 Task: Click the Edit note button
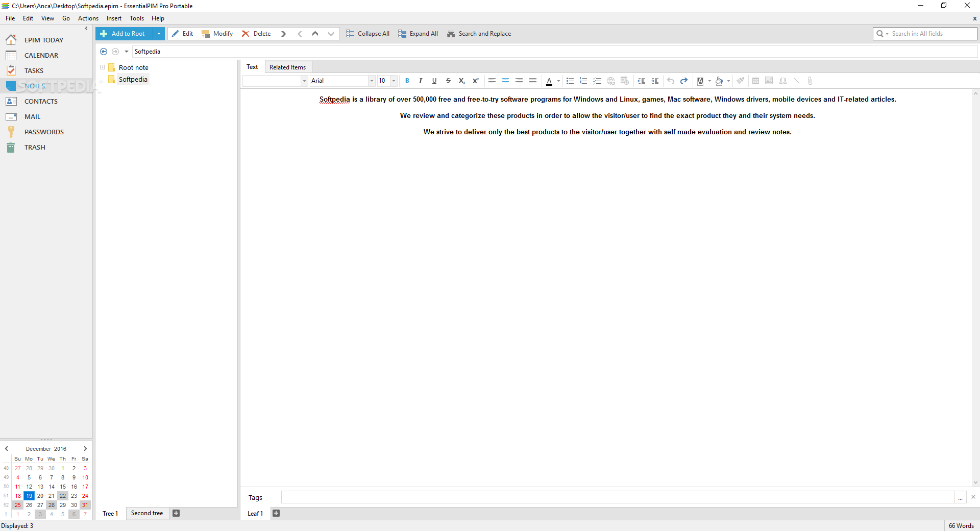[182, 34]
